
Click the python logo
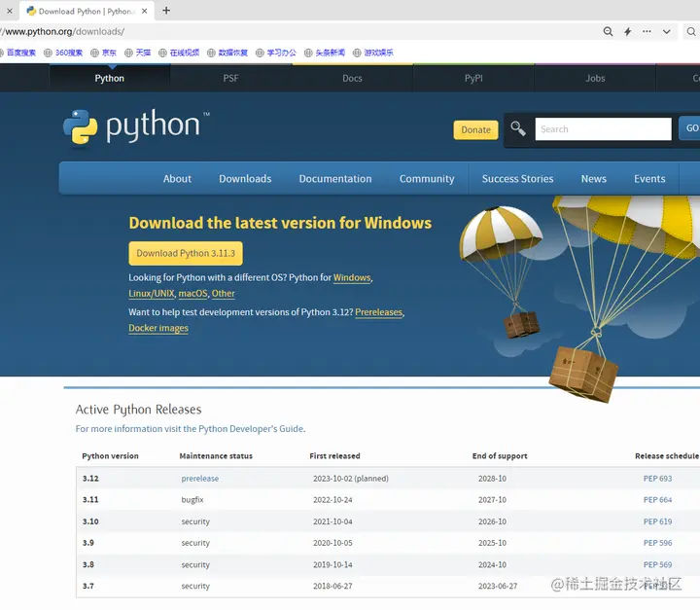[136, 126]
